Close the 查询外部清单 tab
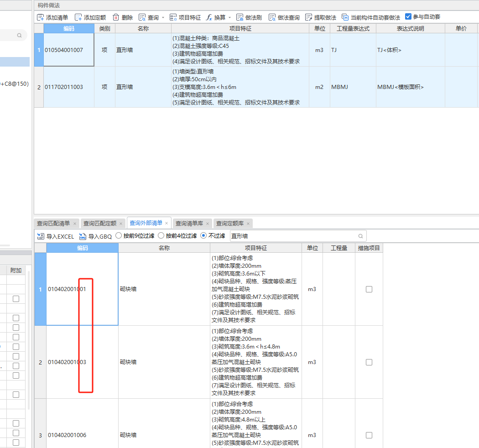479x448 pixels. click(x=167, y=224)
